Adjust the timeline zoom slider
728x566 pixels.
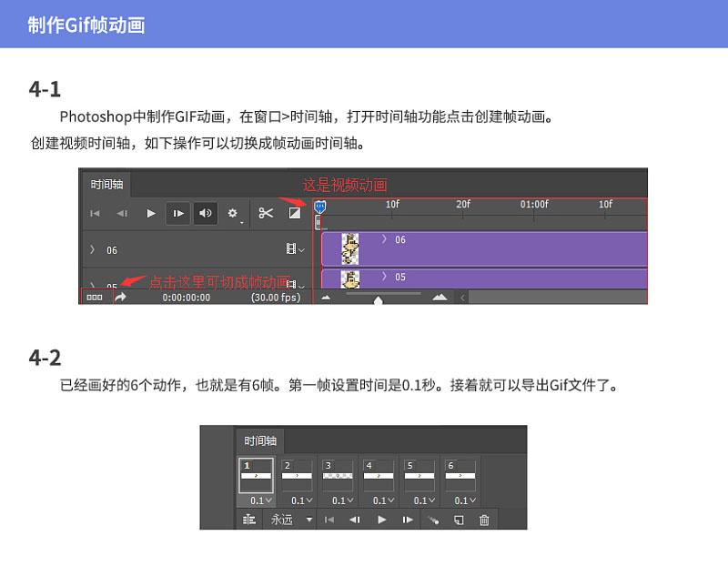pyautogui.click(x=379, y=300)
